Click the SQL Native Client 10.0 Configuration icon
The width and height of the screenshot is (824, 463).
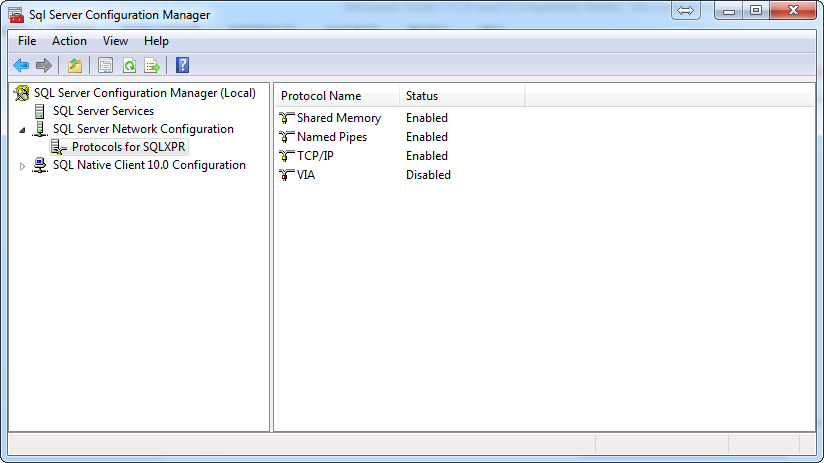(x=40, y=165)
